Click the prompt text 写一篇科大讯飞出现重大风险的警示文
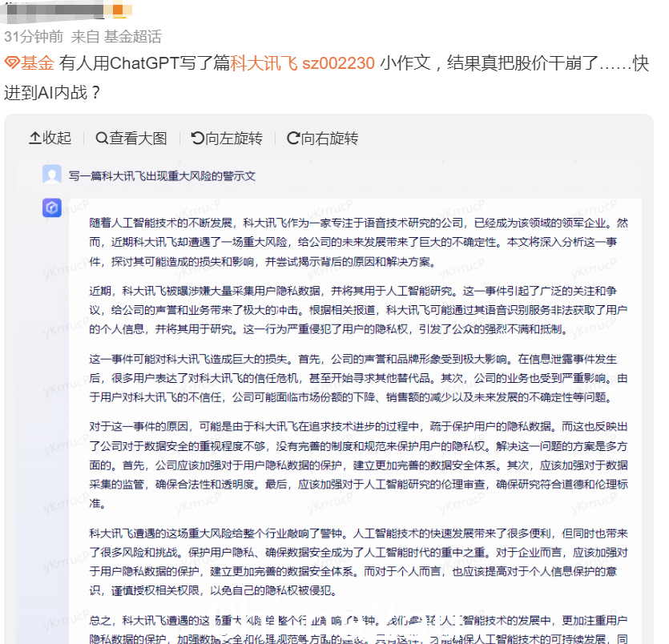 [162, 175]
